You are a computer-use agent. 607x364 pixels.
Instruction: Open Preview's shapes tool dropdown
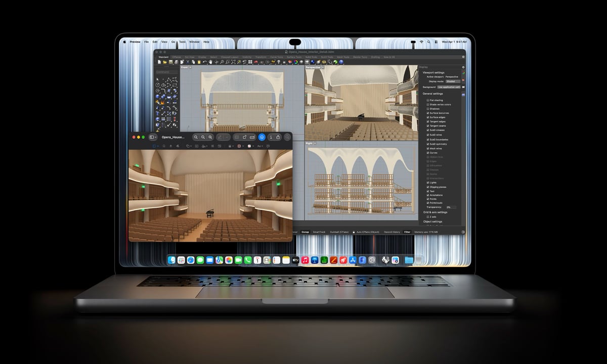pyautogui.click(x=189, y=146)
